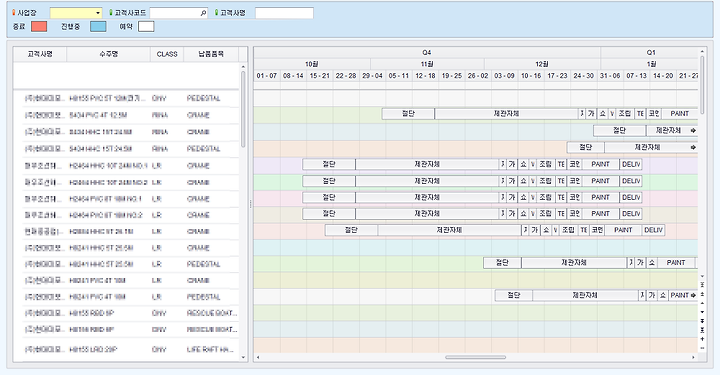Click 절단 bar in H2464 PVC NO.2 row

pyautogui.click(x=329, y=213)
